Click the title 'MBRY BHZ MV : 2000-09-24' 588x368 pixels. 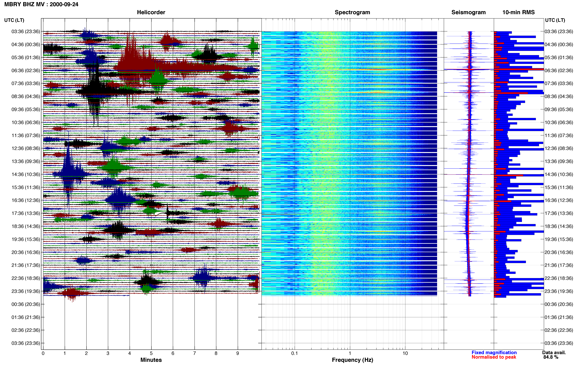tap(41, 4)
